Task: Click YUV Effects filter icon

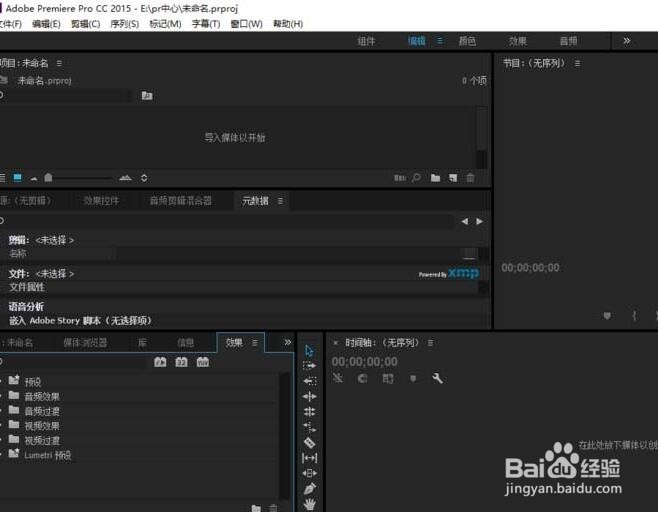Action: 203,362
